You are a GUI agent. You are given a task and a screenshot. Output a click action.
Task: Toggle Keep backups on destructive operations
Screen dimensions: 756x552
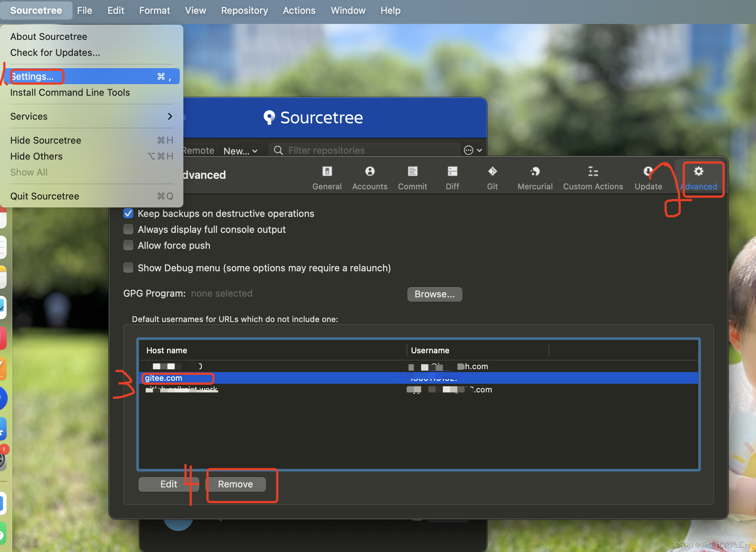[x=128, y=214]
